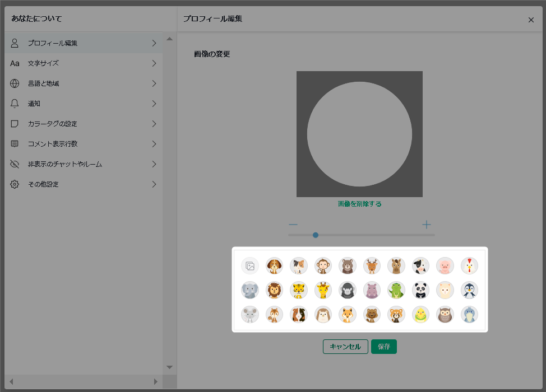The image size is (546, 392).
Task: Click the globe icon for 言語と地域
Action: pyautogui.click(x=15, y=83)
